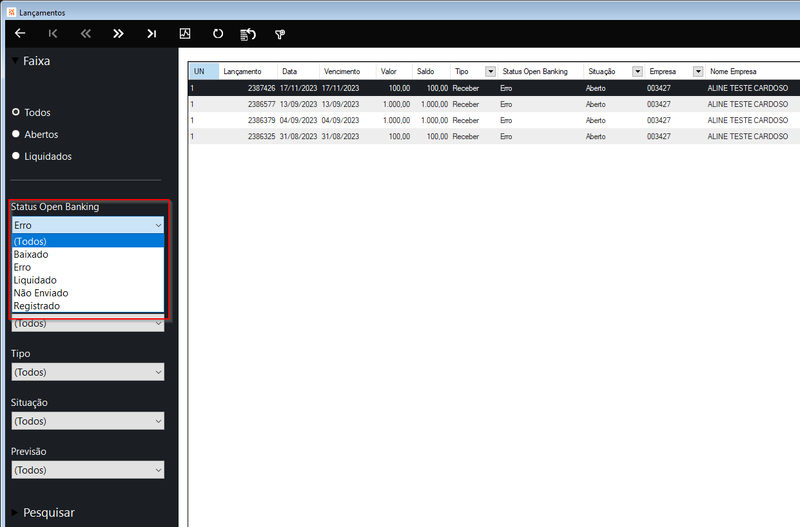This screenshot has height=527, width=800.
Task: Expand the Pesquisar section
Action: tap(15, 512)
